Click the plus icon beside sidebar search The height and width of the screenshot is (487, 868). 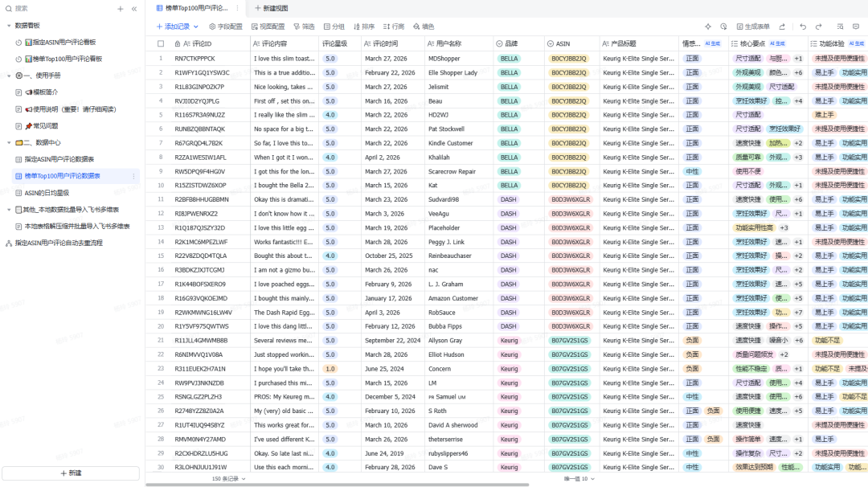coord(121,9)
